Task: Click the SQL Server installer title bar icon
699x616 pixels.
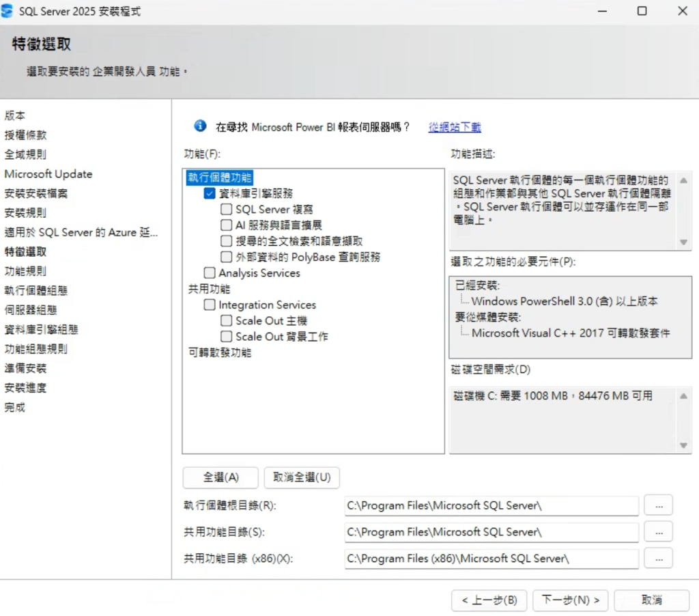Action: coord(7,11)
